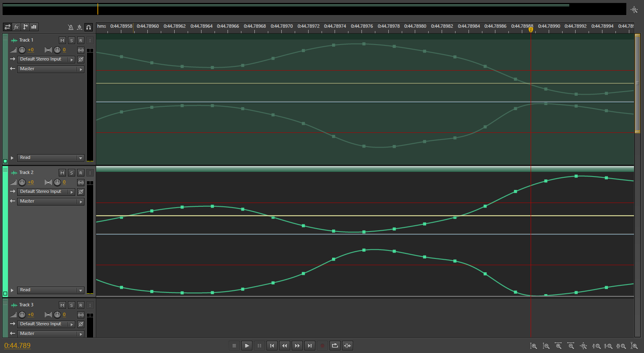Toggle Loop Playback
The image size is (644, 353).
(x=335, y=345)
